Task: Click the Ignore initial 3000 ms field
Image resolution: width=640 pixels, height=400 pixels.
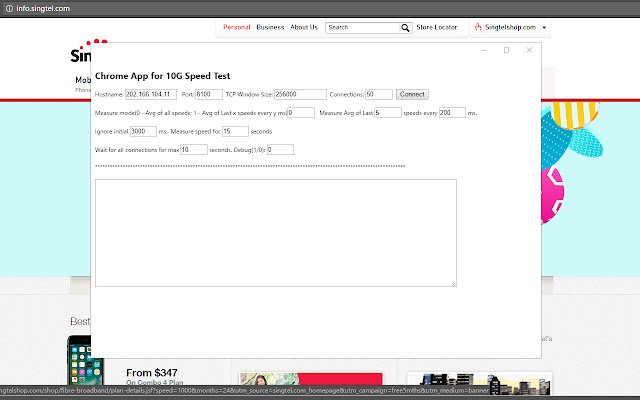Action: coord(143,131)
